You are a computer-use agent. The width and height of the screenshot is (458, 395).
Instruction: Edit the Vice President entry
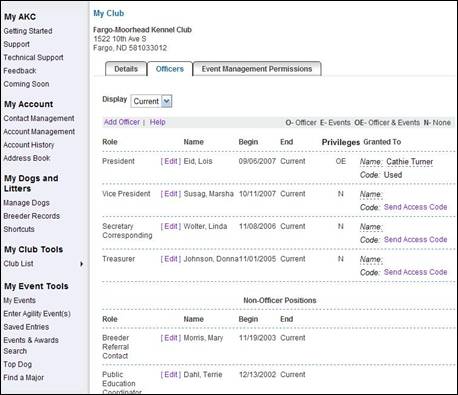tap(171, 194)
